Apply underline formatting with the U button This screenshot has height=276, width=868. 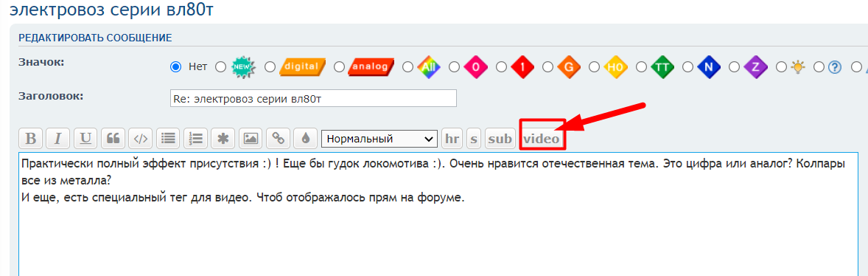(x=85, y=139)
